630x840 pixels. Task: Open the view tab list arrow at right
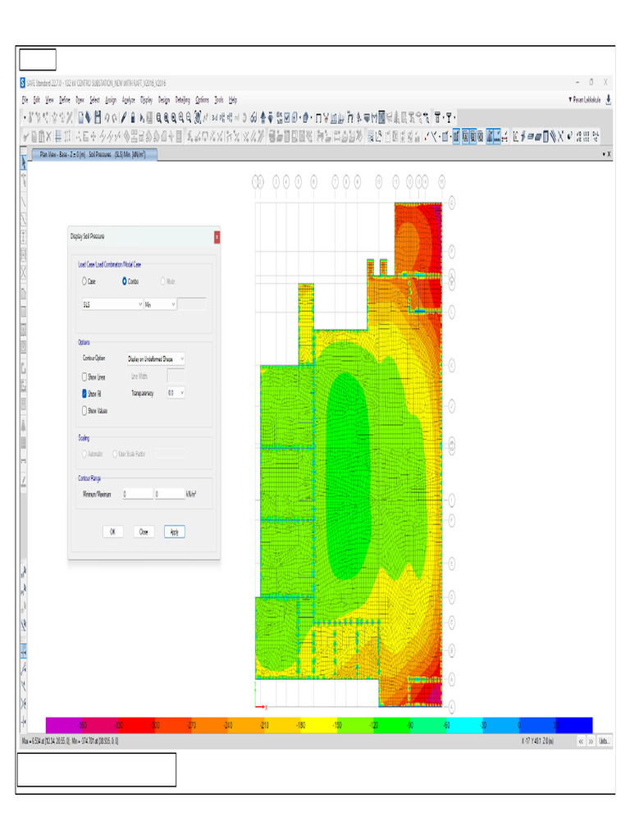(x=604, y=154)
